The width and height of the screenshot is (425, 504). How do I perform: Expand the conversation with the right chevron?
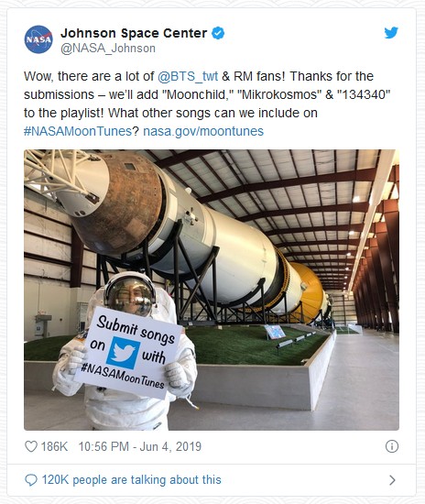(x=392, y=480)
